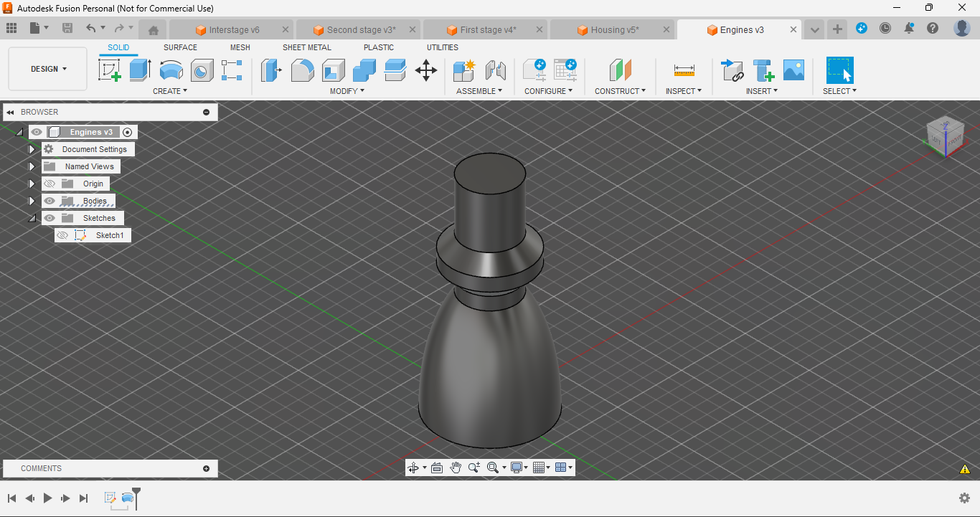The image size is (980, 517).
Task: Select the Create Sketch tool
Action: tap(110, 70)
